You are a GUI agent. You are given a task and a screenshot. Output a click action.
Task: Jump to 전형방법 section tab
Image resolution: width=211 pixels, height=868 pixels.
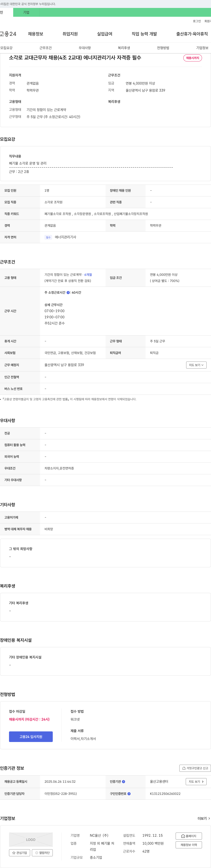(163, 48)
